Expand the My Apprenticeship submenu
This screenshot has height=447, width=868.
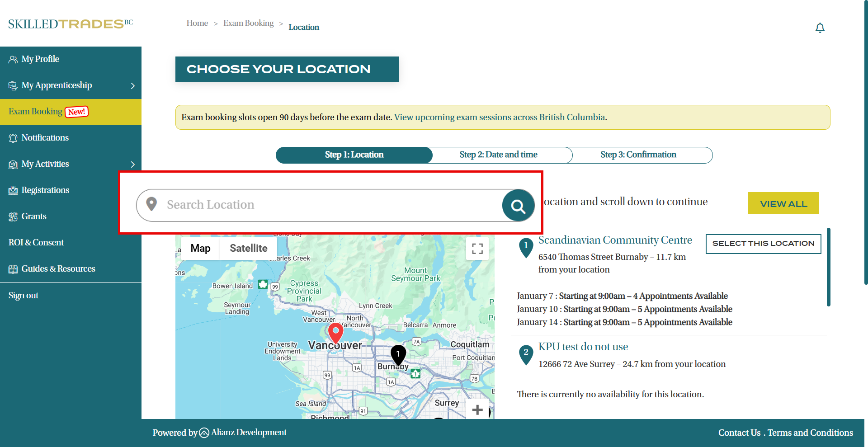(x=132, y=85)
